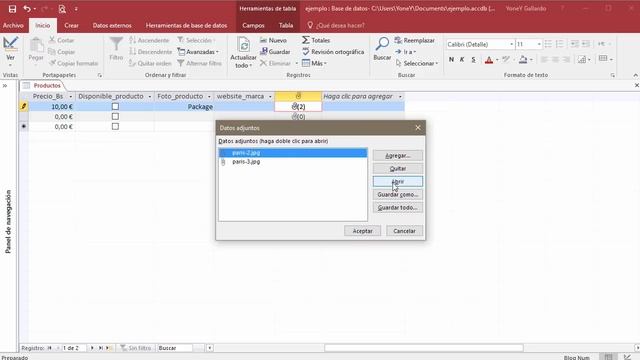Open the Archivo menu
Viewport: 640px width, 360px height.
[13, 25]
